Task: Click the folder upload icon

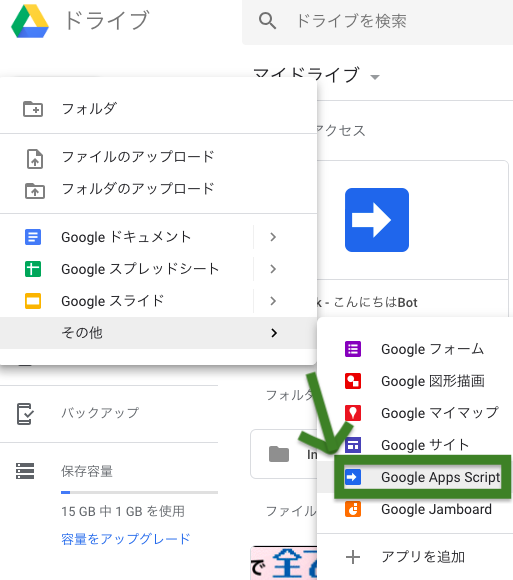Action: click(x=35, y=190)
